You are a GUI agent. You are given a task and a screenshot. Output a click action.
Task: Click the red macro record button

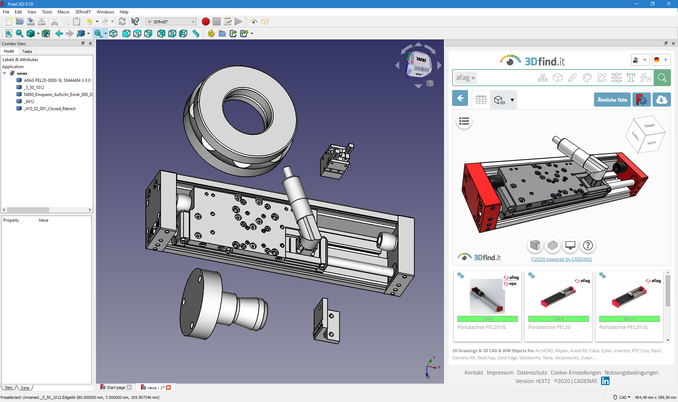point(206,21)
